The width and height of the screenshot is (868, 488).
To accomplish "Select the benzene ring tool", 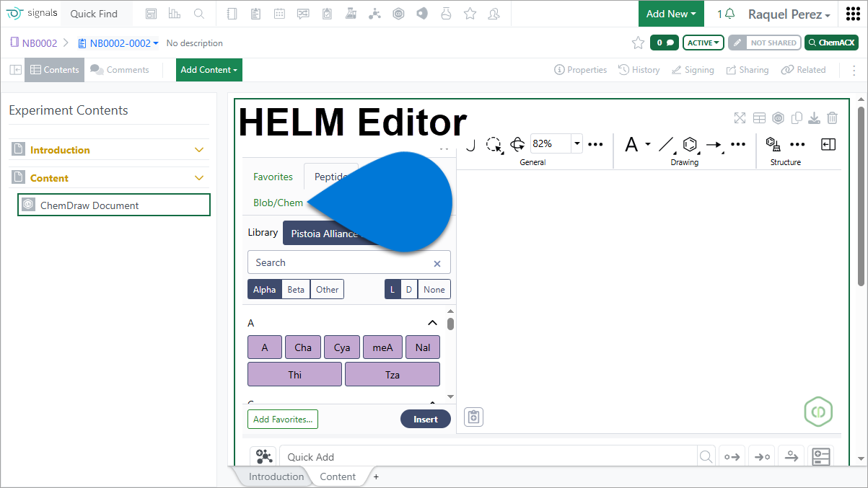I will point(690,144).
